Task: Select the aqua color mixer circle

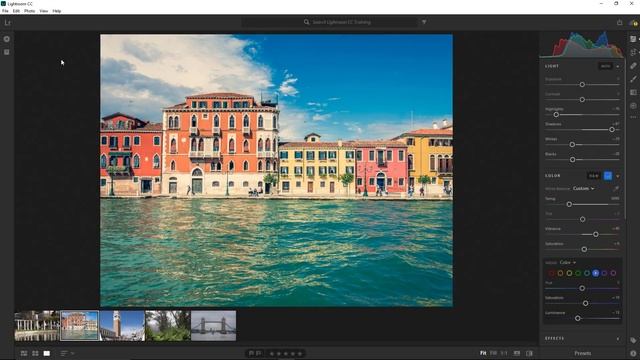Action: pos(587,273)
